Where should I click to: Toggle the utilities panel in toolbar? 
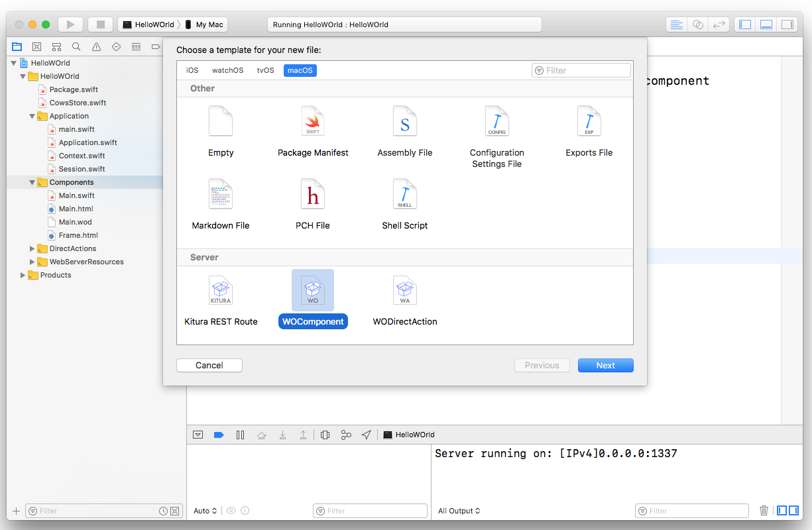tap(787, 25)
